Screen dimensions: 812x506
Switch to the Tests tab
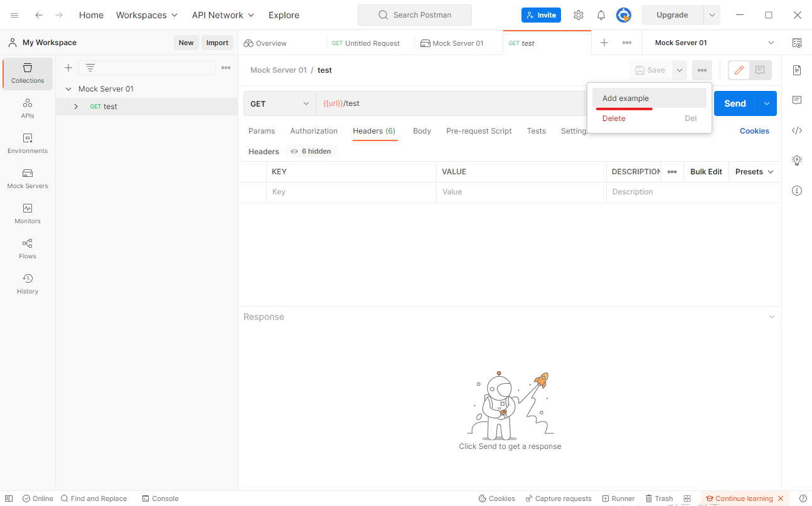[x=536, y=131]
